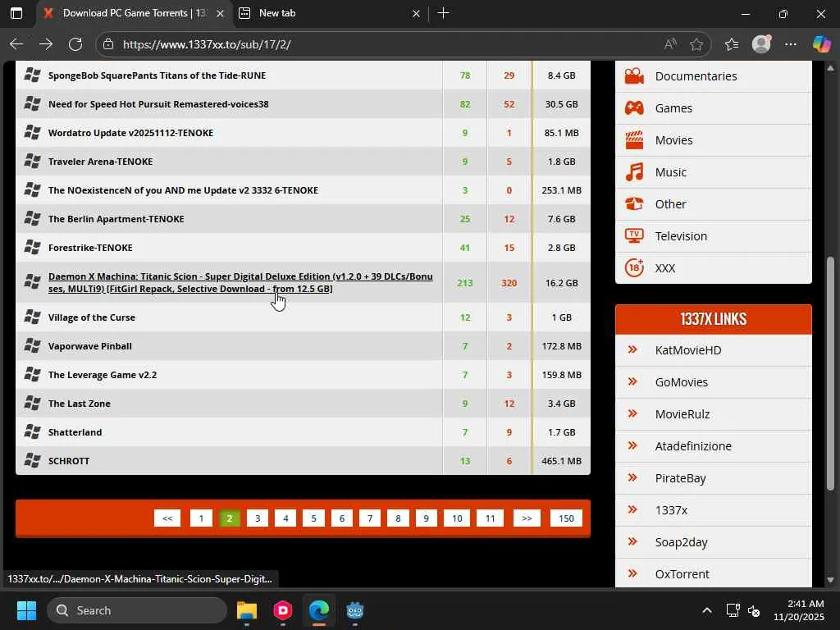Open the GoMovies sidebar link

point(682,382)
